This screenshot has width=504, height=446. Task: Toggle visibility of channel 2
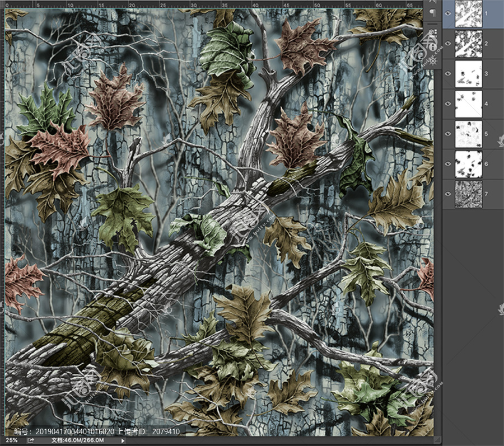448,43
